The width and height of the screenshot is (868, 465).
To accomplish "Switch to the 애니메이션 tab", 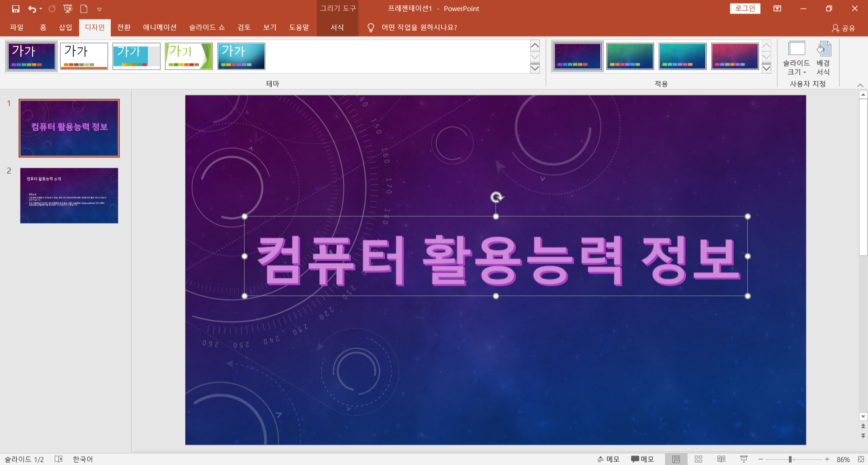I will click(x=160, y=28).
